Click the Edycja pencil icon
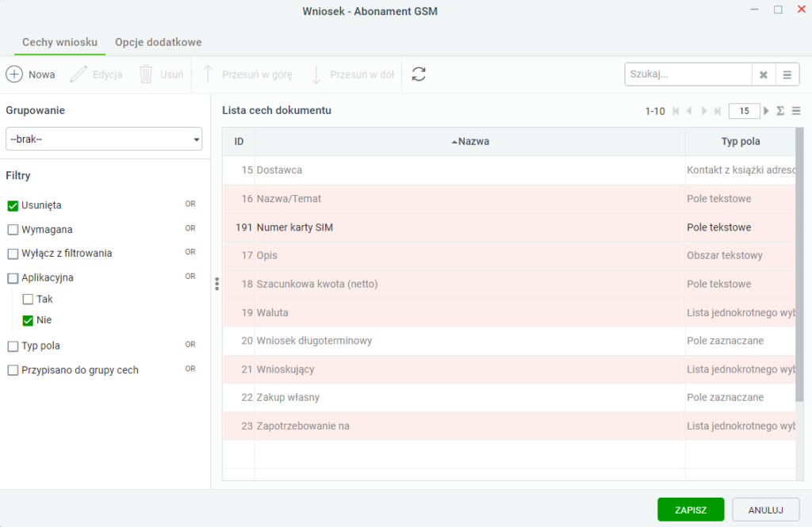The height and width of the screenshot is (527, 812). tap(79, 74)
